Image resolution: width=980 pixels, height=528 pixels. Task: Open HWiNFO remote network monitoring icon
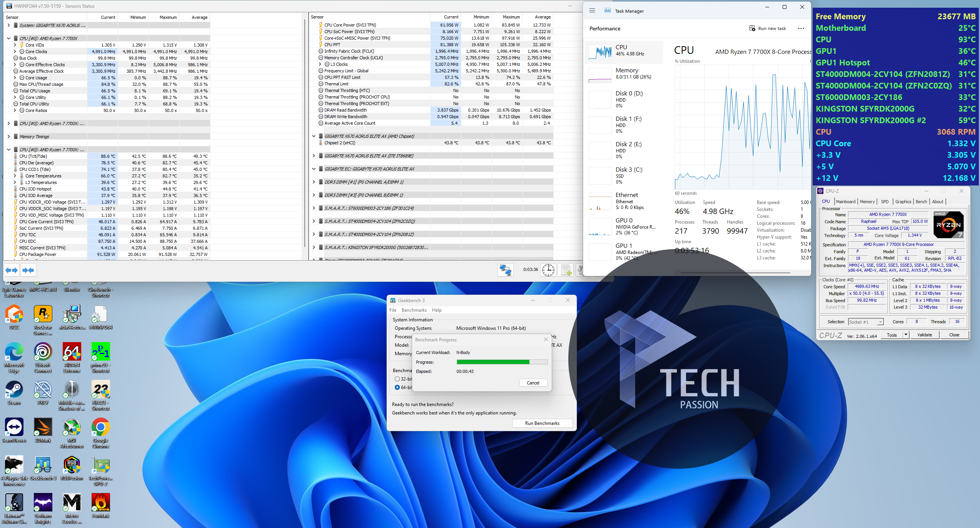(x=505, y=270)
